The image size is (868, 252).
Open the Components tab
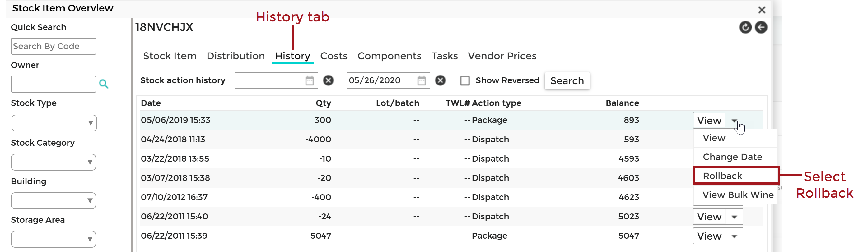389,56
